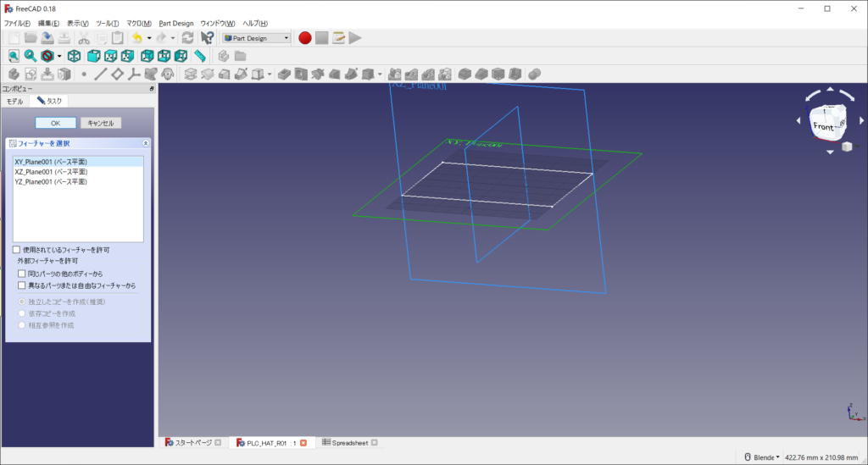Click the Undo arrow icon
Image resolution: width=868 pixels, height=465 pixels.
(x=135, y=37)
